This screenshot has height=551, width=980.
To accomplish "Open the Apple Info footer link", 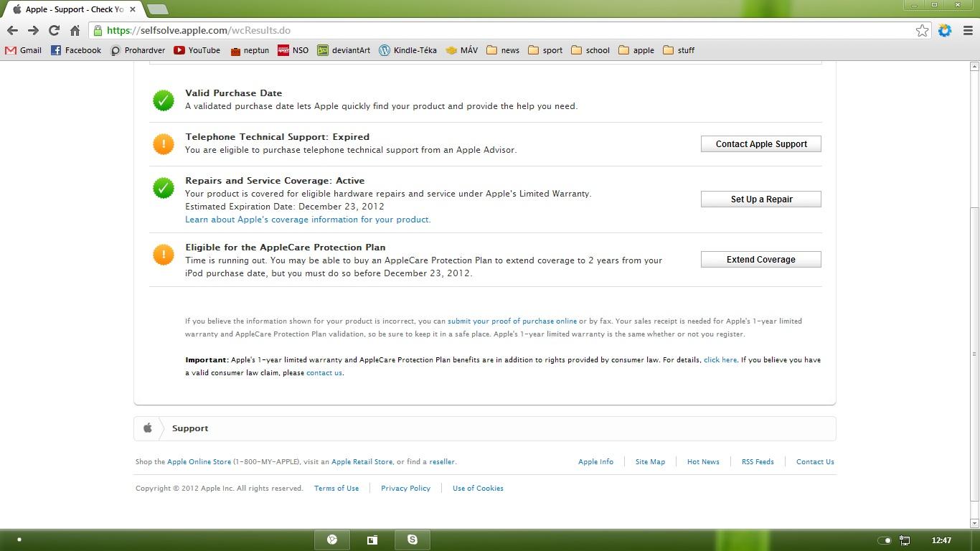I will pyautogui.click(x=596, y=462).
